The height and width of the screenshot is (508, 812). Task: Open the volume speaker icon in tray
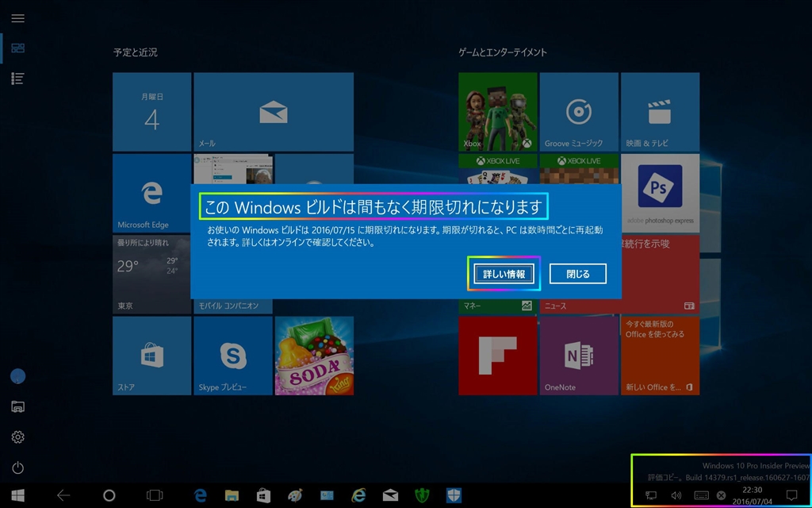click(x=676, y=495)
